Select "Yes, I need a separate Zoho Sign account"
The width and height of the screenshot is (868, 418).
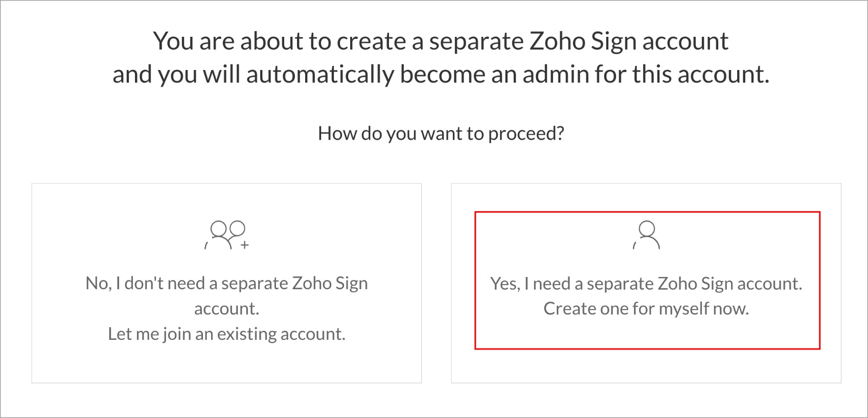coord(646,283)
